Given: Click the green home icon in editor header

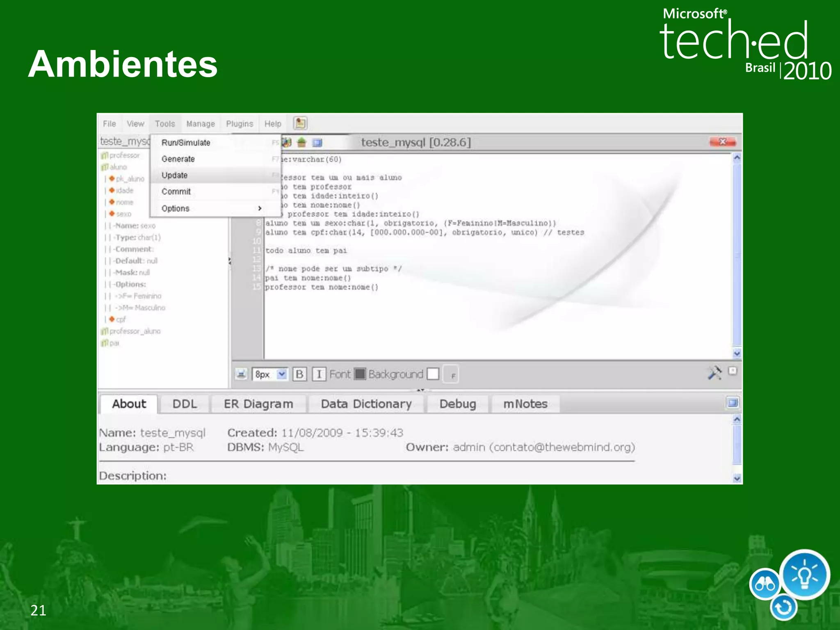Looking at the screenshot, I should click(x=302, y=143).
